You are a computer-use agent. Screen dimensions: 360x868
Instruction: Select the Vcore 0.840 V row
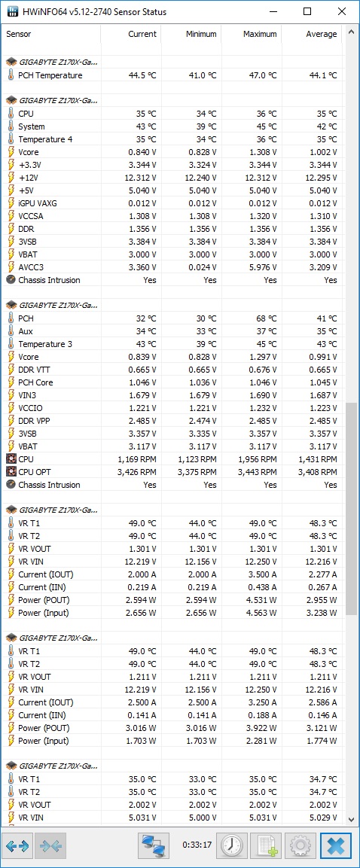pos(172,151)
